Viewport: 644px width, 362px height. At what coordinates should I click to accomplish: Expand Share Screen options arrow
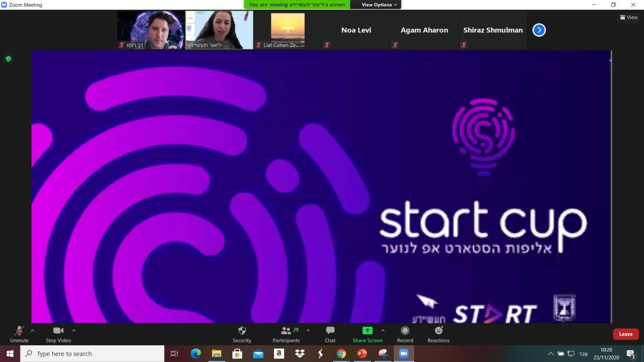pos(383,330)
